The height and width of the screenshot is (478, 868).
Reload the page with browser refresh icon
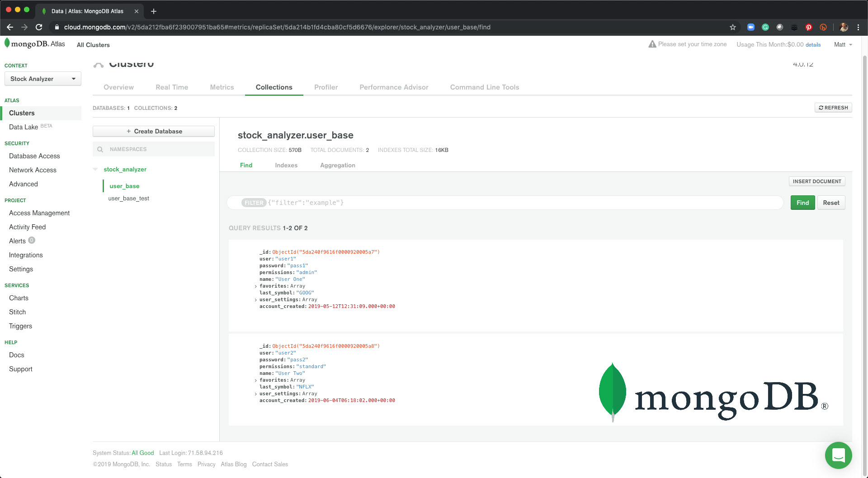tap(39, 27)
